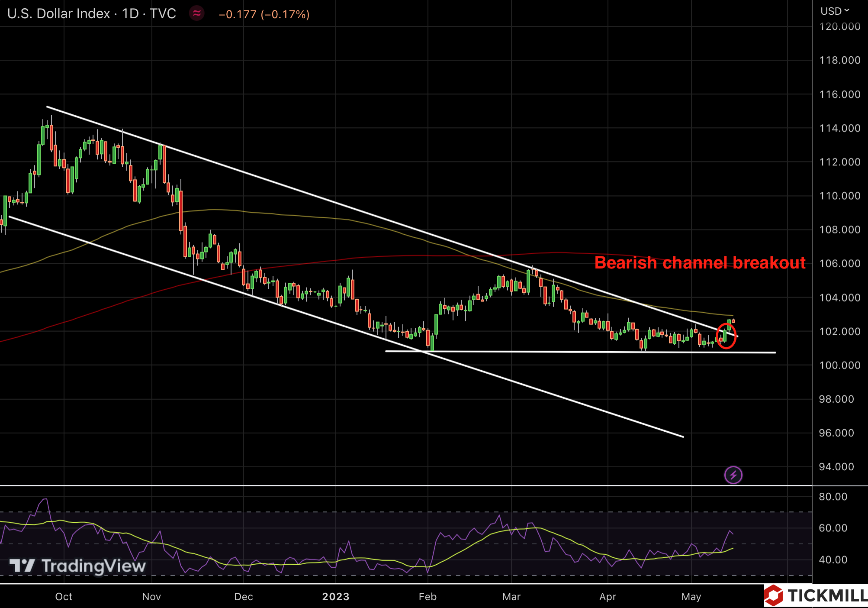Click the Tickmill logo
868x608 pixels.
coord(816,596)
